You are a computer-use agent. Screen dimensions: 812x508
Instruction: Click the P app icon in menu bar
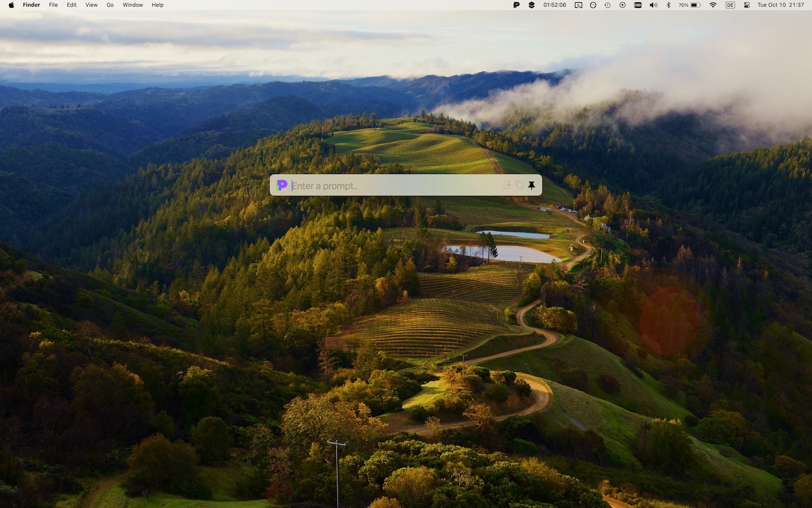click(516, 5)
